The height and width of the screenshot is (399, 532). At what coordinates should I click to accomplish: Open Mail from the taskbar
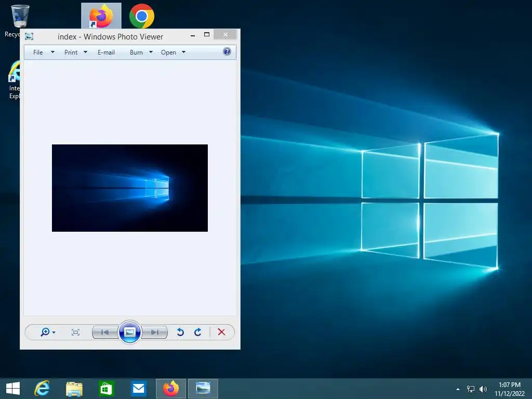point(138,389)
